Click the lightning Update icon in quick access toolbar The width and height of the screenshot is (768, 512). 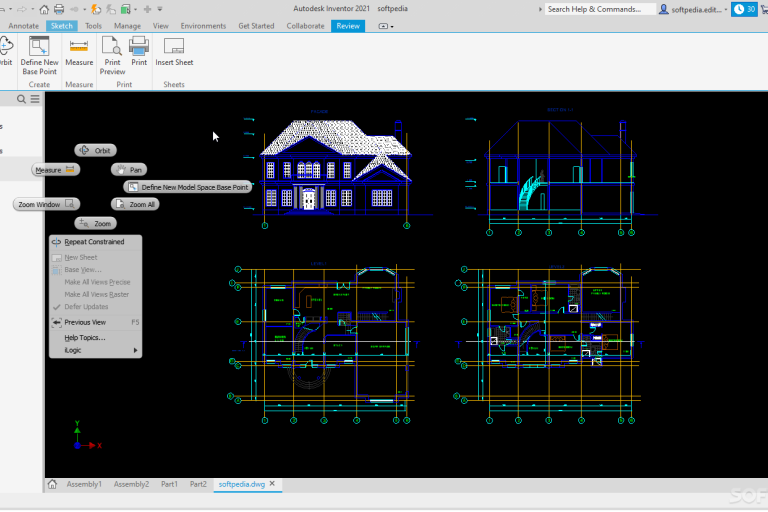(96, 9)
